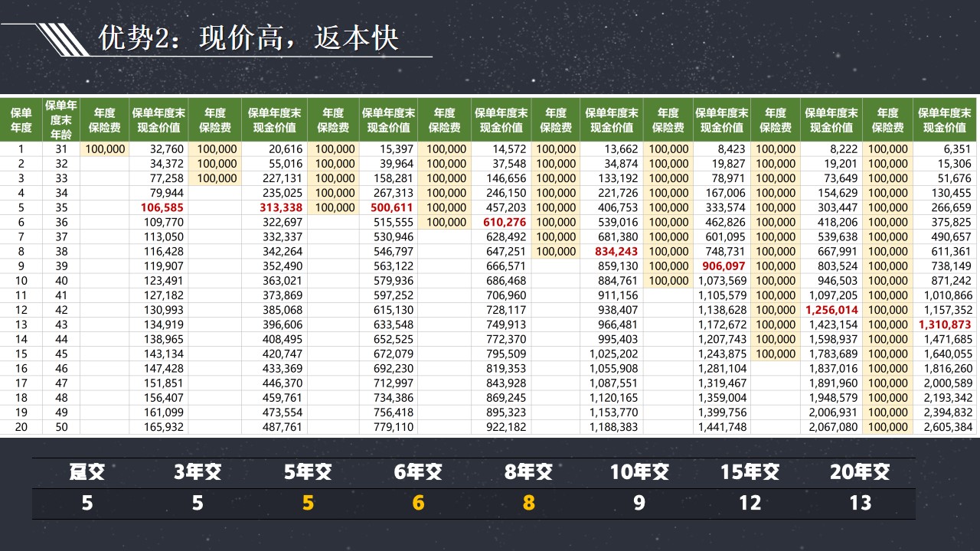
Task: Select the 保单年度末年龄 column header
Action: coord(61,120)
